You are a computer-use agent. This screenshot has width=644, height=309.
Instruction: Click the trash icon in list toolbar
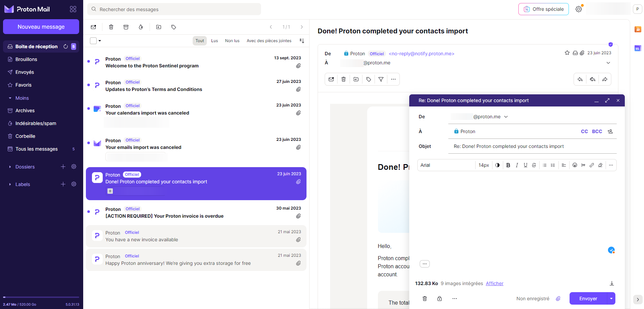click(x=111, y=27)
